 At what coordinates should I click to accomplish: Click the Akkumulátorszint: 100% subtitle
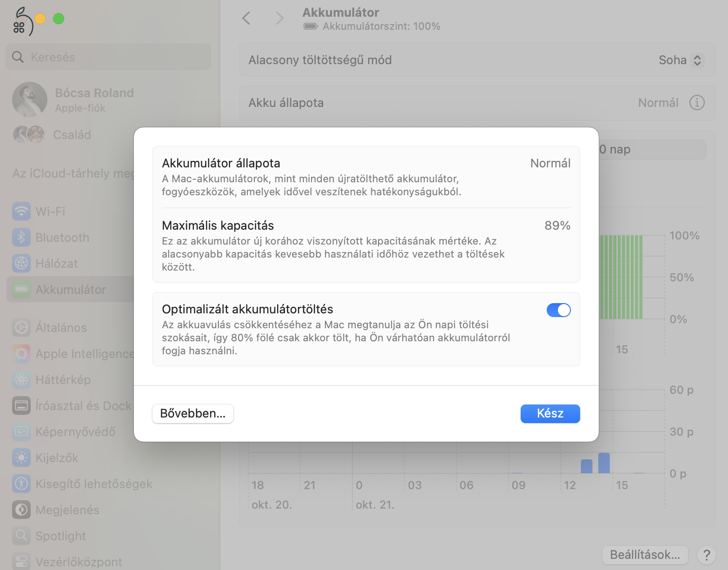click(381, 27)
